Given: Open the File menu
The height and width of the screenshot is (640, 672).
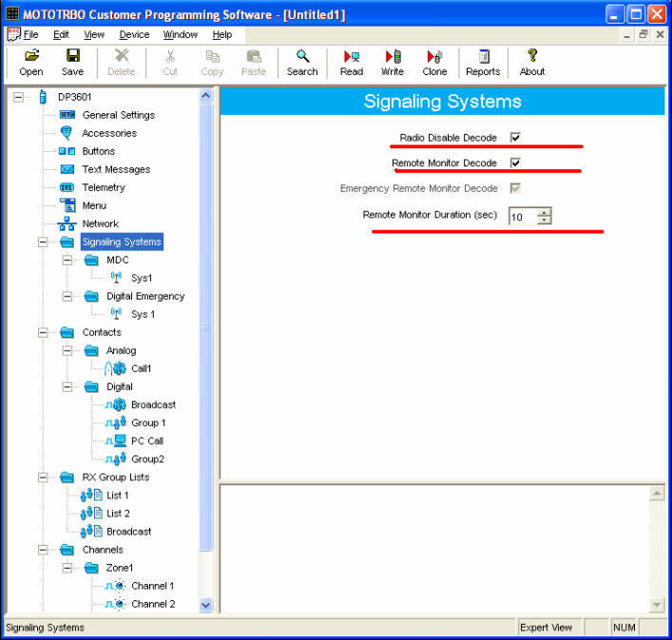Looking at the screenshot, I should point(30,35).
